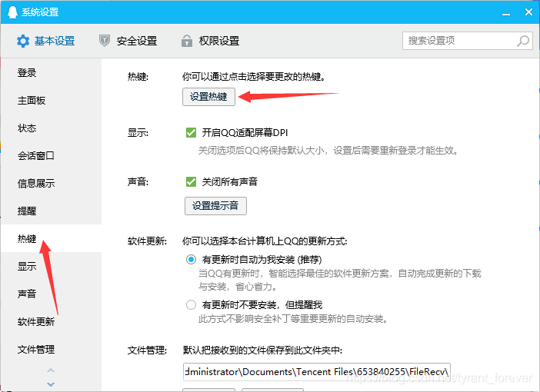Click the gear icon for 基本设置
Viewport: 540px width, 392px height.
(23, 41)
